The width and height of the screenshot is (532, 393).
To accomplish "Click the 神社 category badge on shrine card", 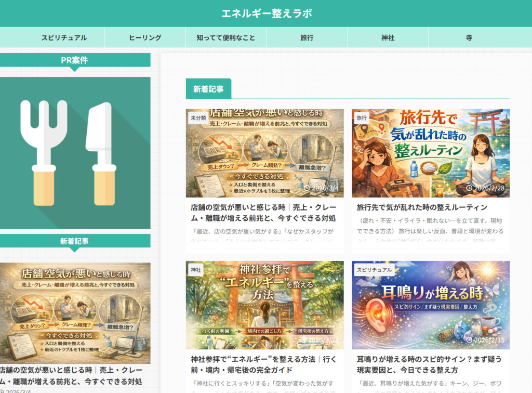I will [196, 270].
